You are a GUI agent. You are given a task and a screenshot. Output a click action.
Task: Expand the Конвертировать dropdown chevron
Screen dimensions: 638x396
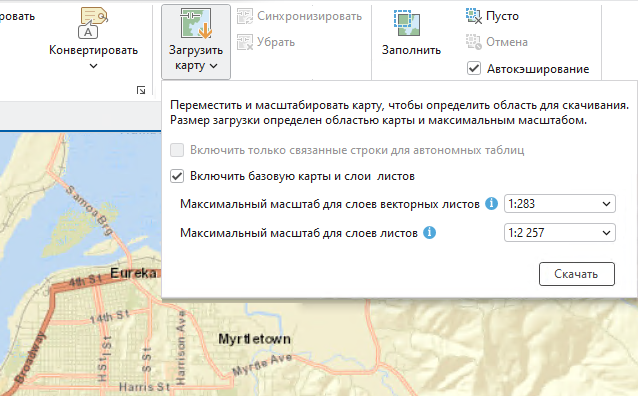pyautogui.click(x=93, y=66)
